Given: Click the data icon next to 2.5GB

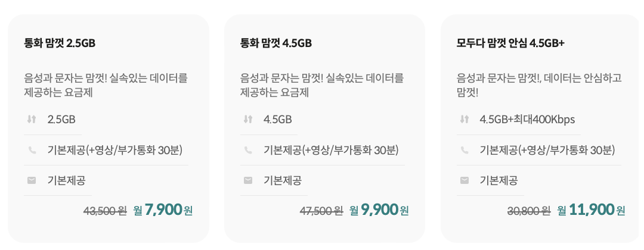Looking at the screenshot, I should click(x=32, y=120).
